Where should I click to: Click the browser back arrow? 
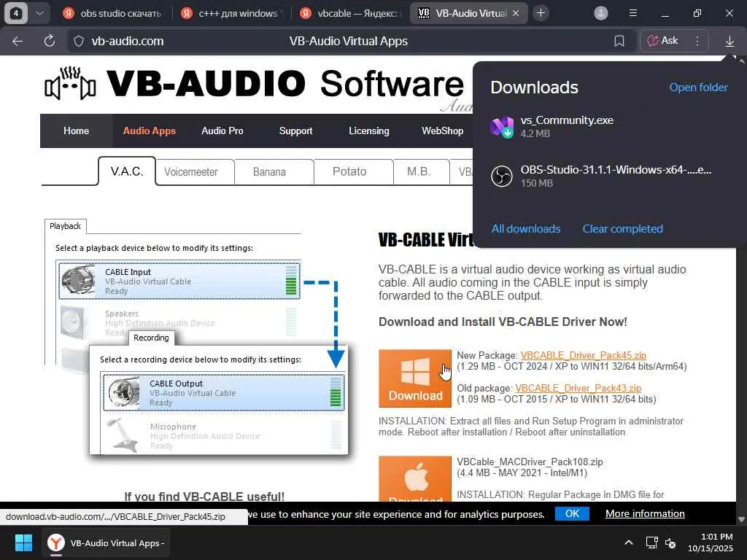[x=18, y=41]
